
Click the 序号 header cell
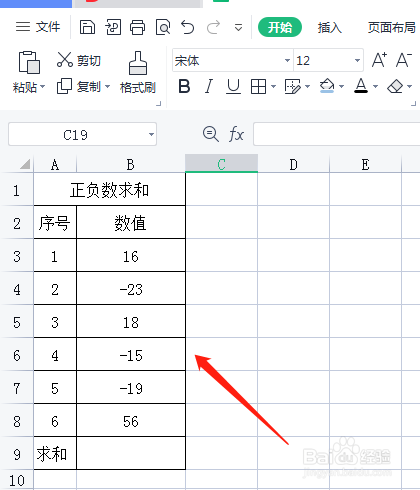point(55,223)
